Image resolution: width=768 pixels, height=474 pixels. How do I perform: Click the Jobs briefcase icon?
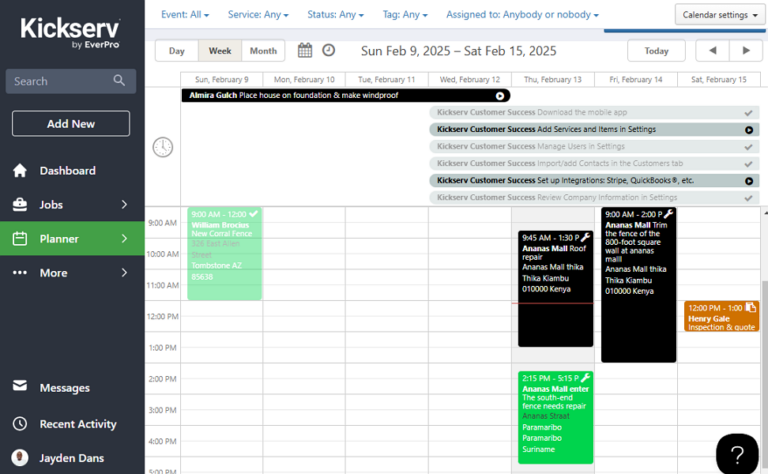(x=20, y=204)
